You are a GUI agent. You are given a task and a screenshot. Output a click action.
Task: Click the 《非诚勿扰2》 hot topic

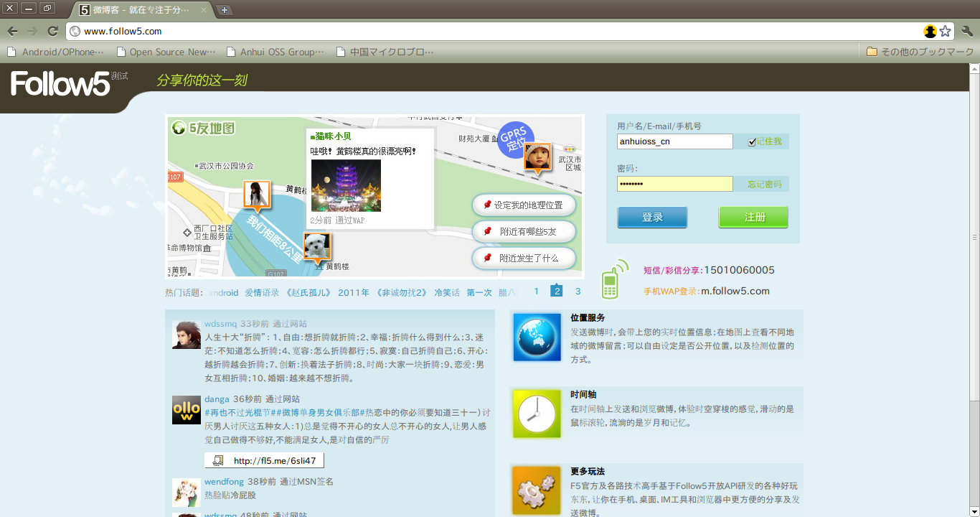(x=402, y=293)
